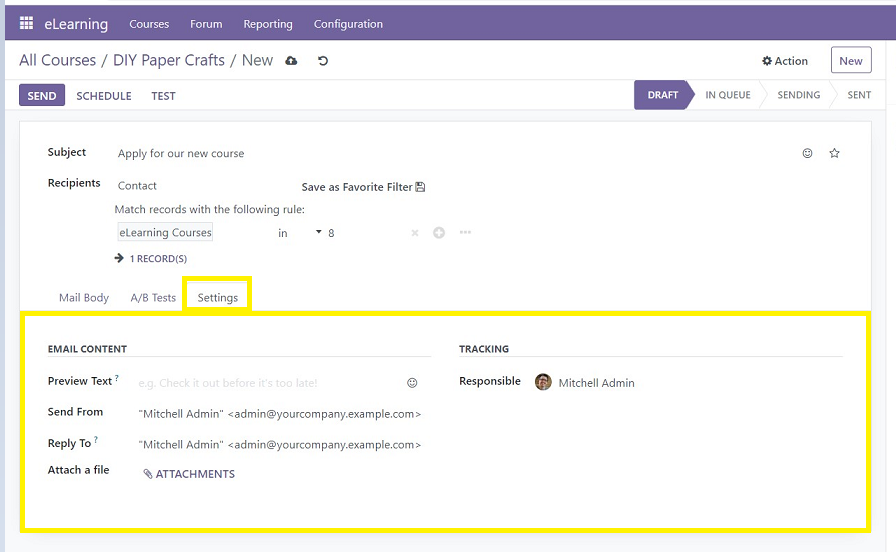
Task: Add a branch with the ellipsis icon
Action: click(465, 232)
